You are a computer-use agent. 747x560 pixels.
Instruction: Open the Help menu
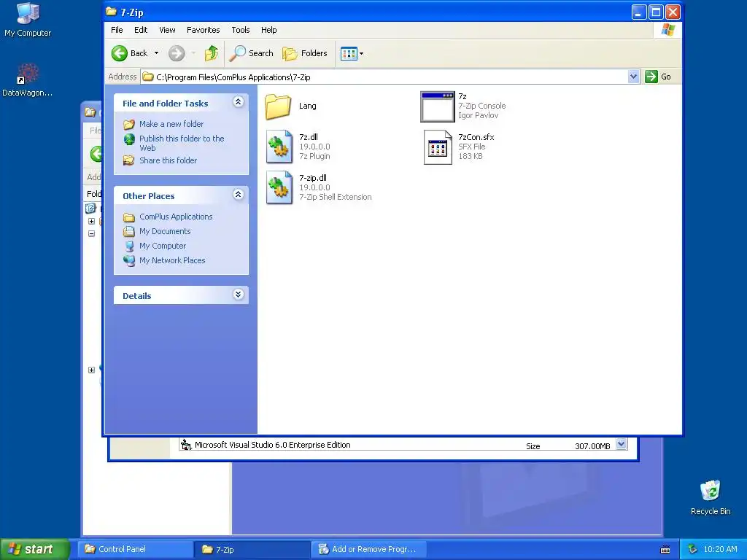click(268, 30)
